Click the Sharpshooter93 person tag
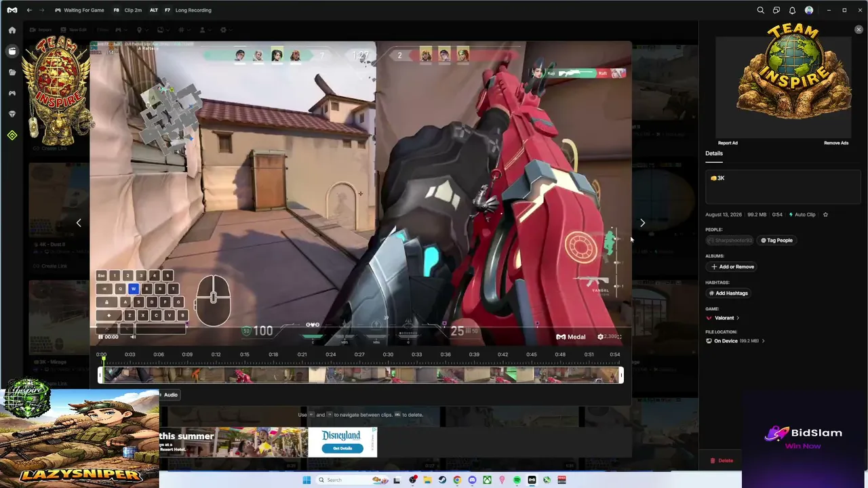This screenshot has width=868, height=488. pos(730,240)
